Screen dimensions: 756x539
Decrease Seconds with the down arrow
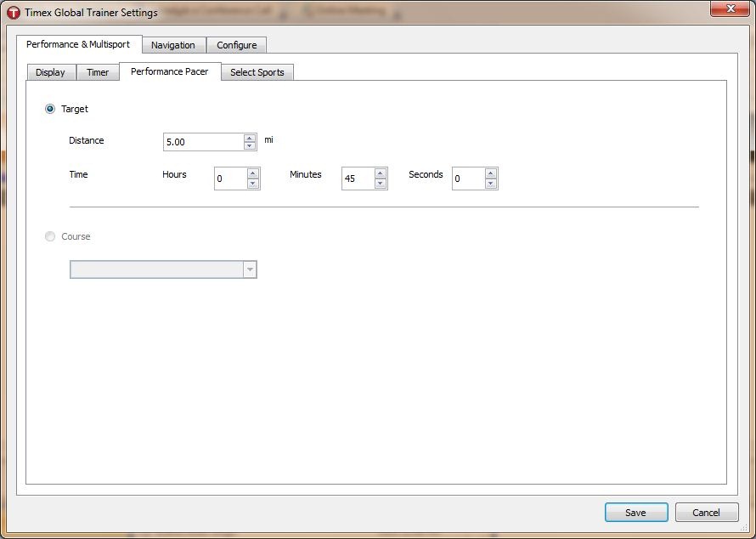pos(490,184)
